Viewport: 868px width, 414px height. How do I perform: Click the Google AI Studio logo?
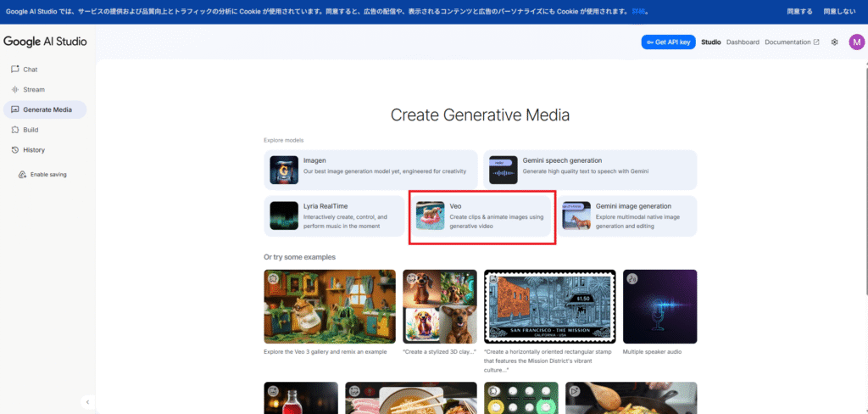pyautogui.click(x=46, y=42)
